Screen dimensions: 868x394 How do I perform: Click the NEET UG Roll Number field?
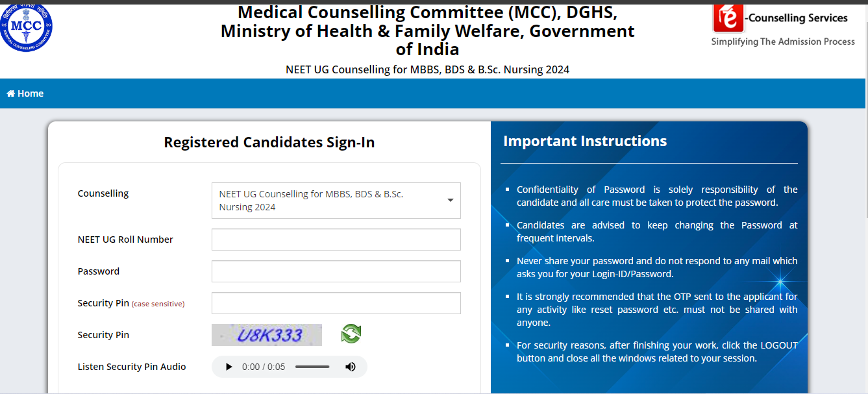pos(336,239)
